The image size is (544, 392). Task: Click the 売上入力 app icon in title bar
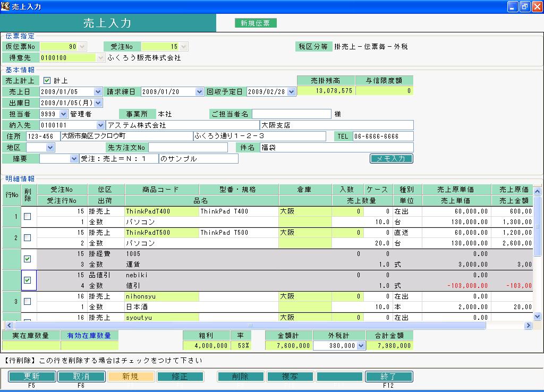(5, 6)
